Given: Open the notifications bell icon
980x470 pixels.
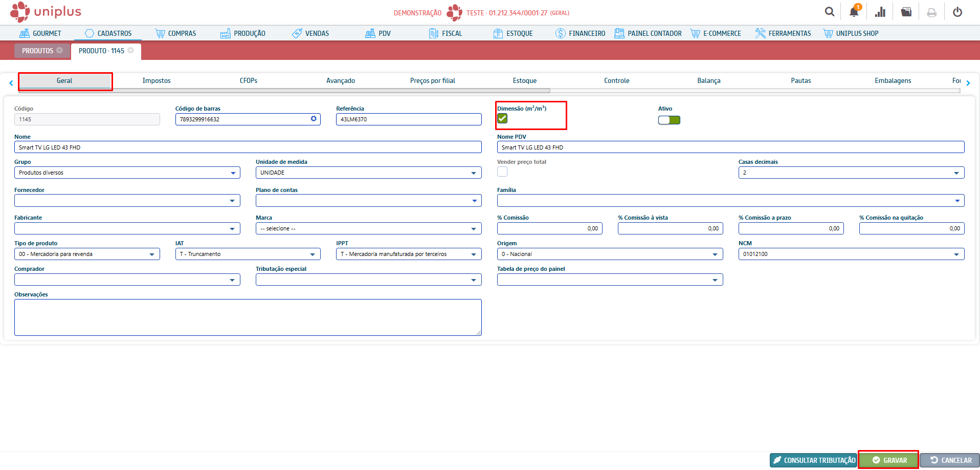Looking at the screenshot, I should (854, 12).
